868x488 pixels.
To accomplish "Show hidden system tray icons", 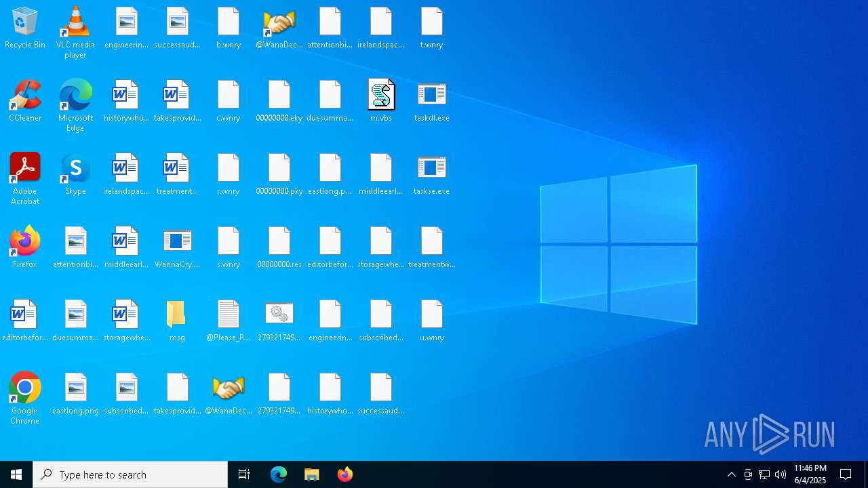I will pyautogui.click(x=732, y=474).
